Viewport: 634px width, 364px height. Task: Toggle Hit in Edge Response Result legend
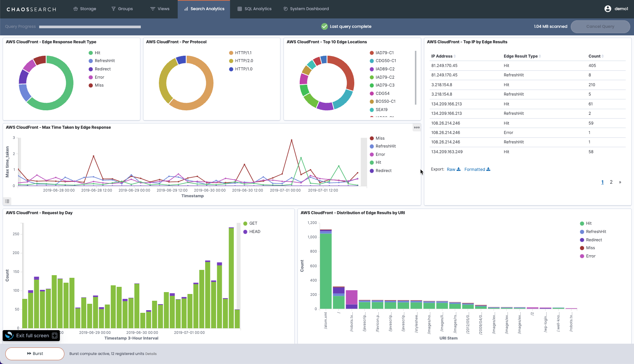tap(94, 53)
